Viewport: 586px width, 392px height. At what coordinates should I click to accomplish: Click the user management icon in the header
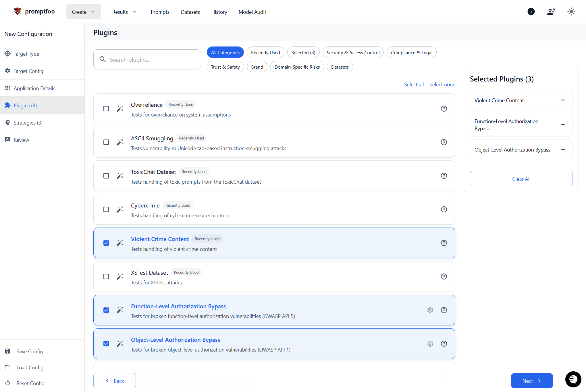(x=551, y=11)
